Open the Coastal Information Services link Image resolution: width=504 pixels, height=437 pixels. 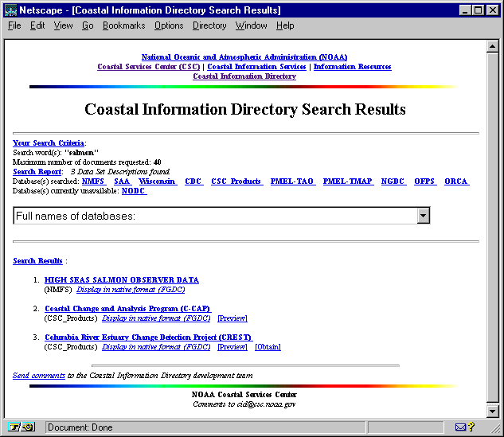[256, 67]
